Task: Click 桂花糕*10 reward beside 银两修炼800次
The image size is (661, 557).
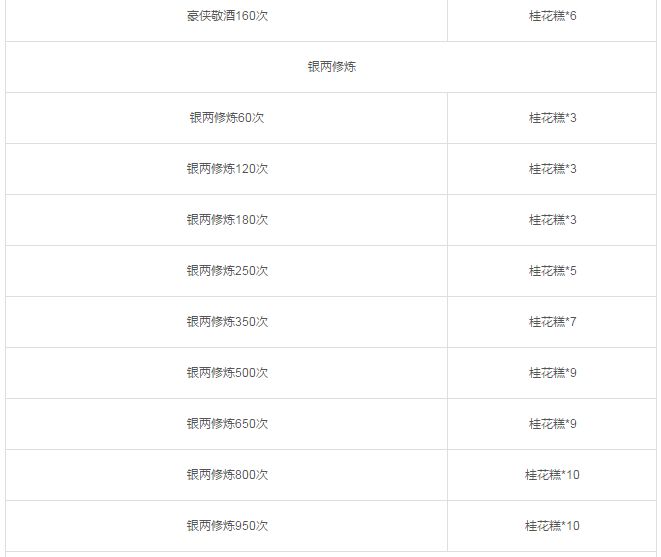Action: click(552, 475)
